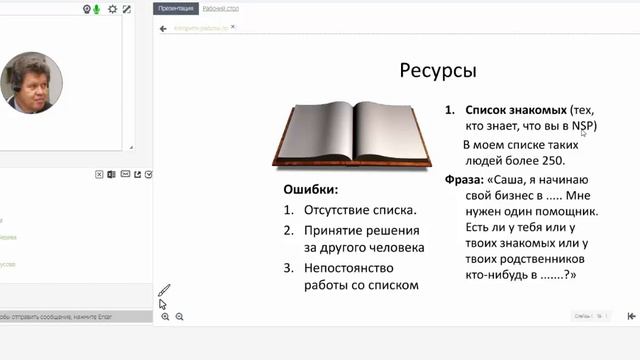Click the bold text Список знакомых

tap(516, 110)
